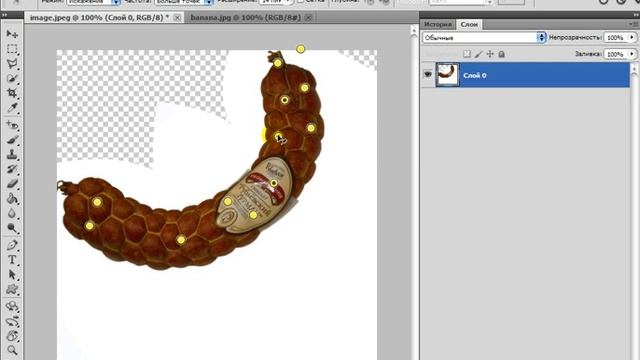
Task: Select the Hand tool
Action: [x=12, y=336]
